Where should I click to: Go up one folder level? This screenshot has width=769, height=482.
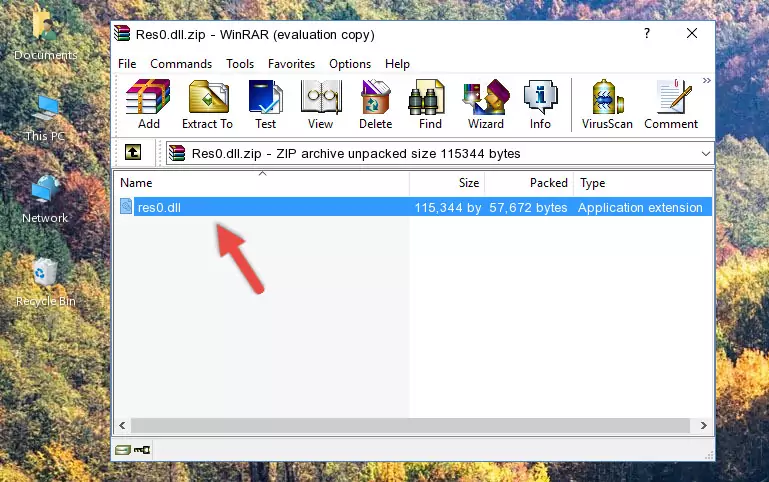point(133,152)
